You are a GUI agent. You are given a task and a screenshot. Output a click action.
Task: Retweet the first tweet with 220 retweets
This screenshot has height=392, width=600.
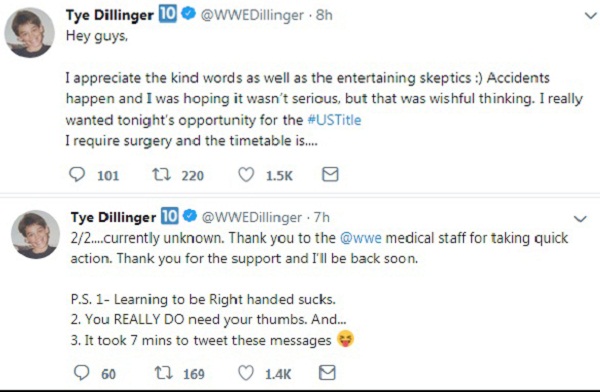pyautogui.click(x=161, y=175)
